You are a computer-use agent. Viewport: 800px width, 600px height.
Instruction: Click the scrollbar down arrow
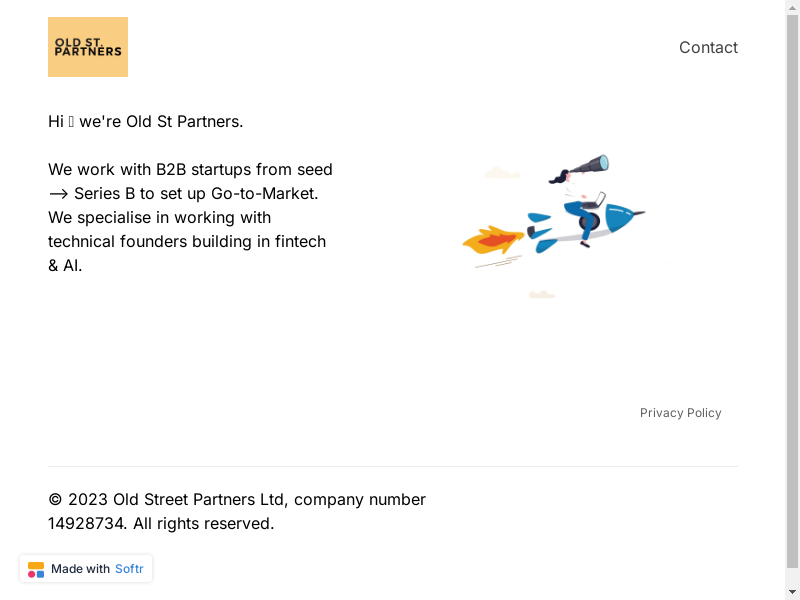coord(792,592)
